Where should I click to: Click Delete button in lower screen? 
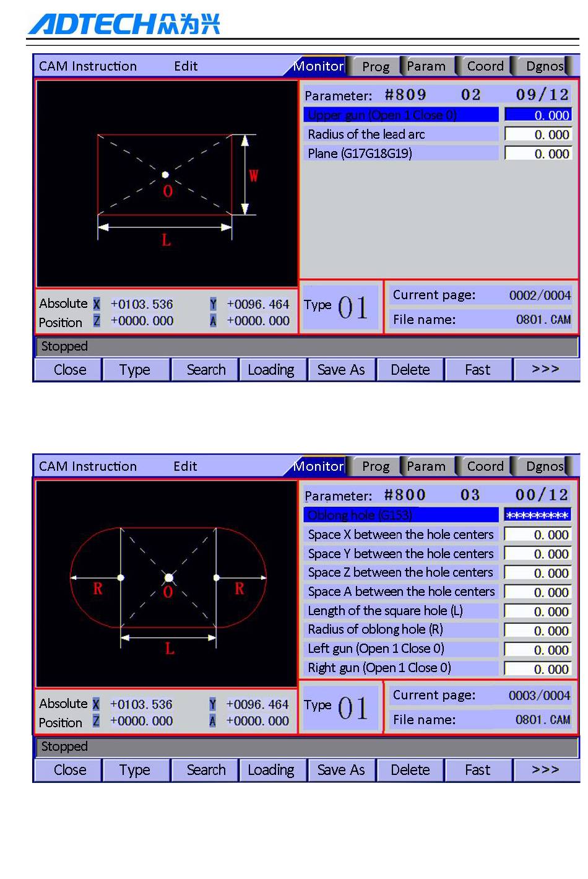[x=410, y=770]
